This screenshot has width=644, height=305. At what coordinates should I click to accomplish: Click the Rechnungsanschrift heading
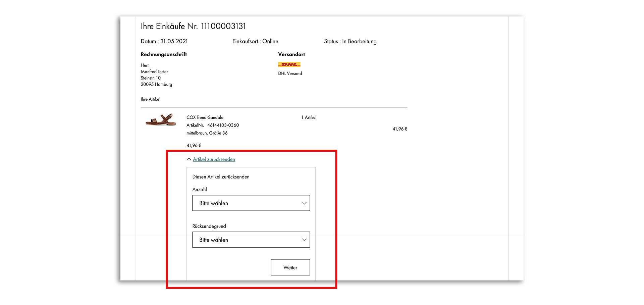coord(164,54)
